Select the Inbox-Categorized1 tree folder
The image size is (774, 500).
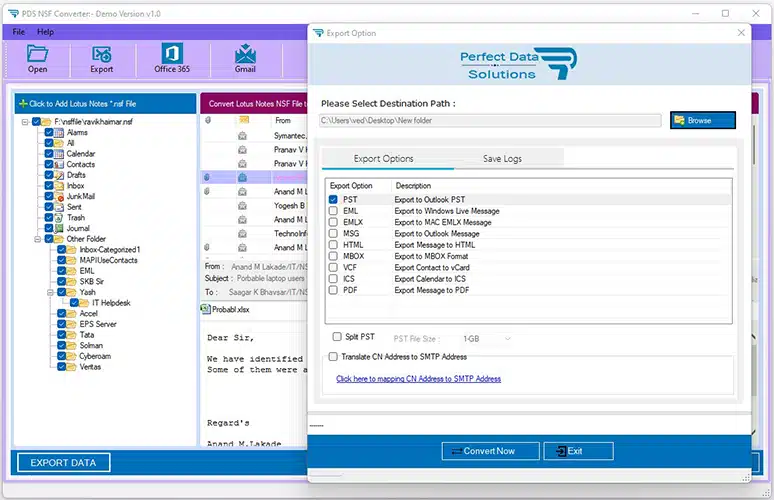[x=110, y=250]
